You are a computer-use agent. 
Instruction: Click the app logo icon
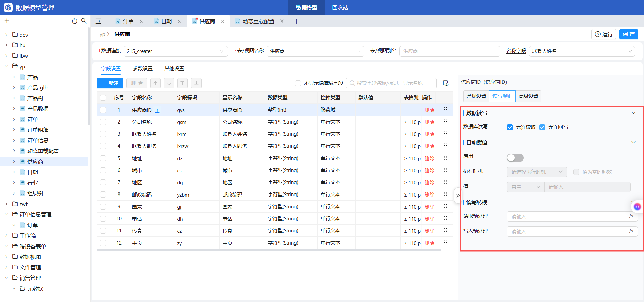(8, 7)
